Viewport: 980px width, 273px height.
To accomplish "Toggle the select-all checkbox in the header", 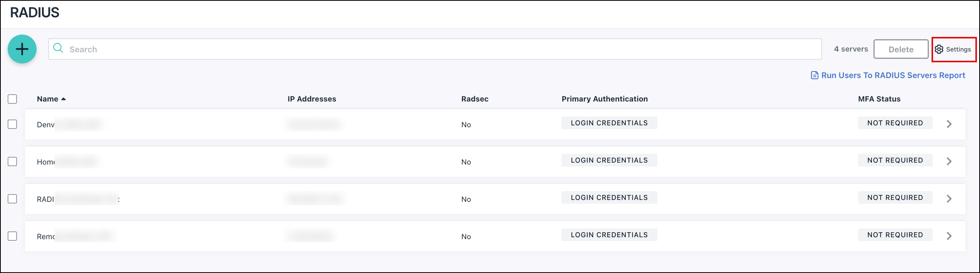I will (x=12, y=99).
